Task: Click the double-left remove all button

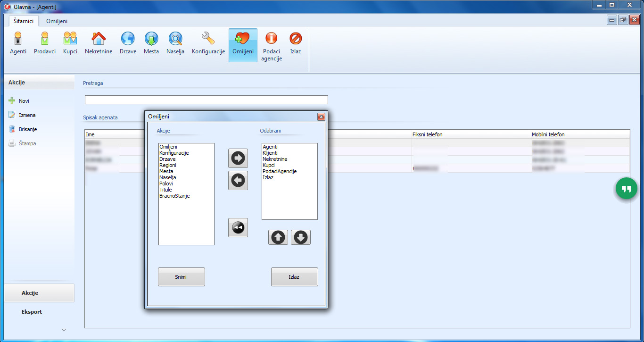Action: 238,228
